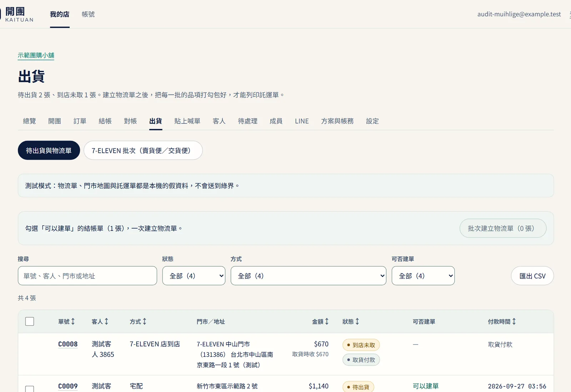This screenshot has height=392, width=571.
Task: Click the 取貨時收 $670 note
Action: click(x=310, y=354)
